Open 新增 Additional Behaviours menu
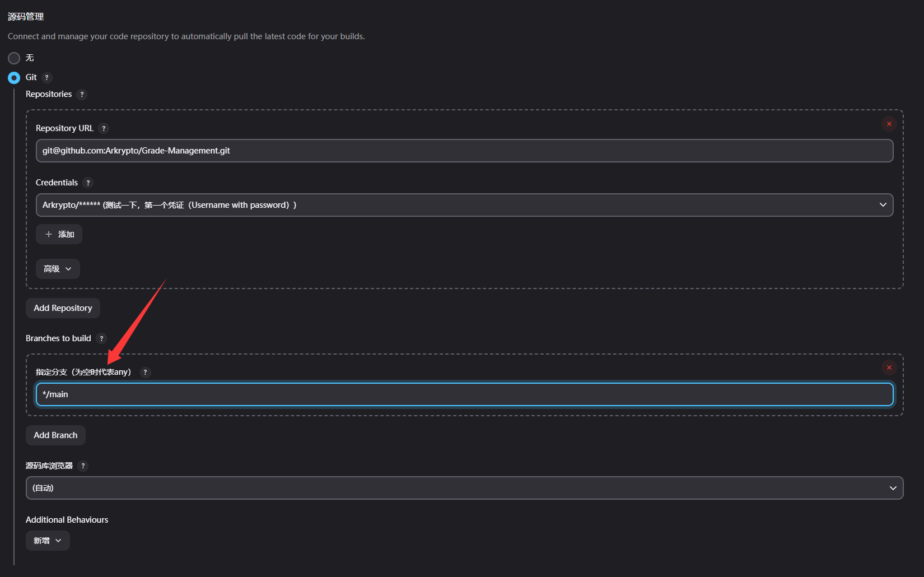This screenshot has height=577, width=924. pos(48,541)
